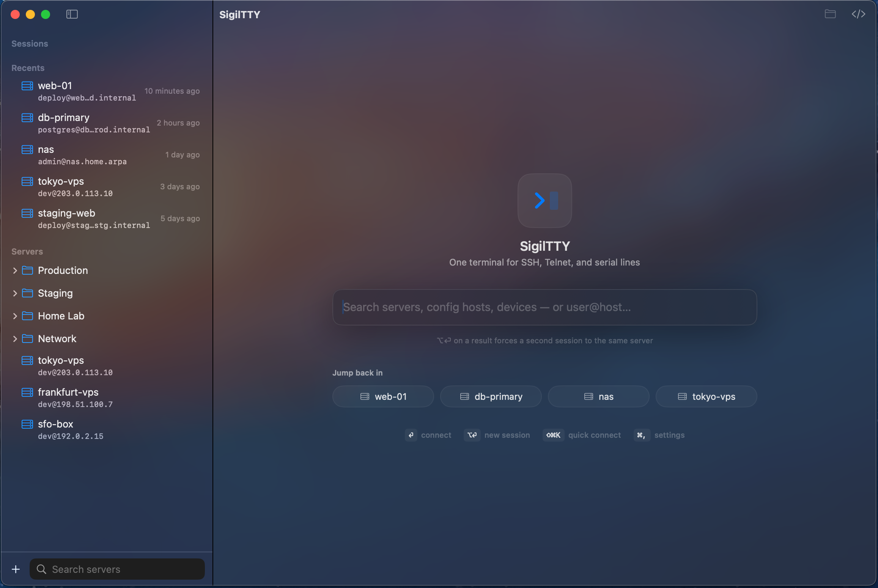Click the Sessions sidebar heading
The width and height of the screenshot is (878, 588).
point(30,44)
